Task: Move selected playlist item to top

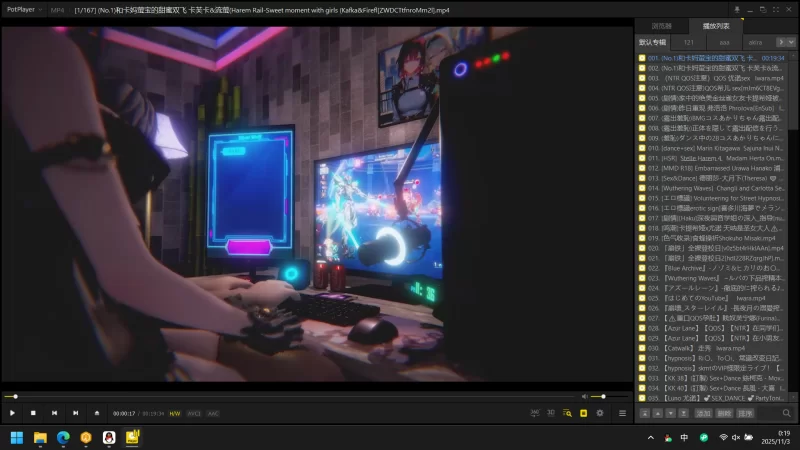Action: [645, 413]
